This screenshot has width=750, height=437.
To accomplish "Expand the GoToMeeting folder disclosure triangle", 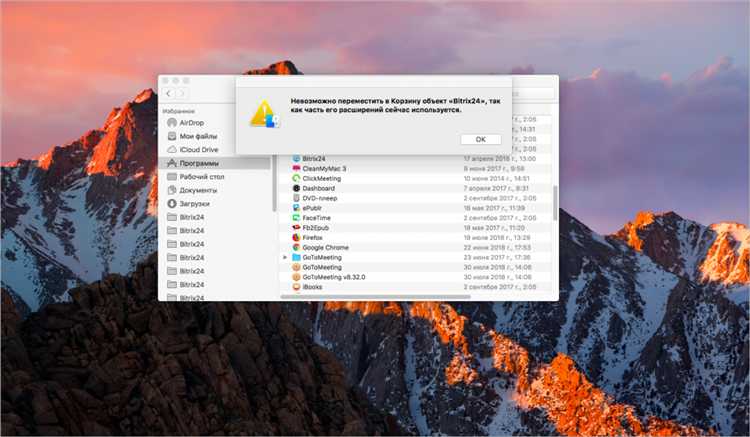I will pyautogui.click(x=285, y=257).
